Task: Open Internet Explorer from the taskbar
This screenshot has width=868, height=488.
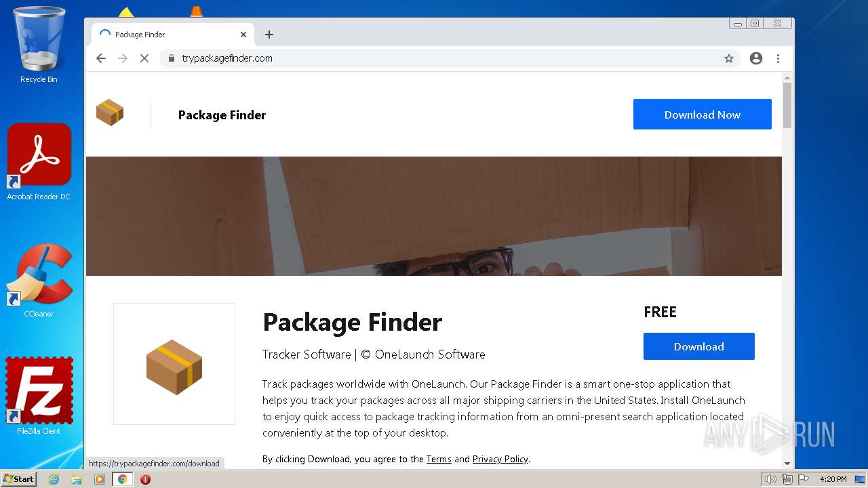Action: [x=54, y=479]
